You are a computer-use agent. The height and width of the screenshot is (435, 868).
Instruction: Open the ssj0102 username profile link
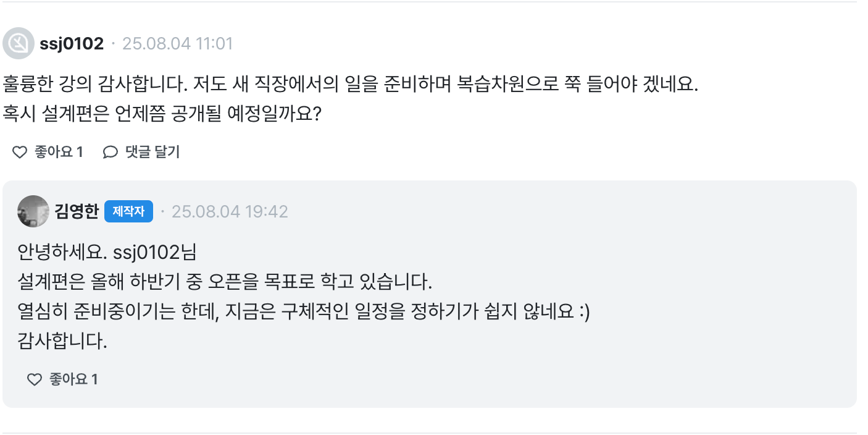(71, 44)
